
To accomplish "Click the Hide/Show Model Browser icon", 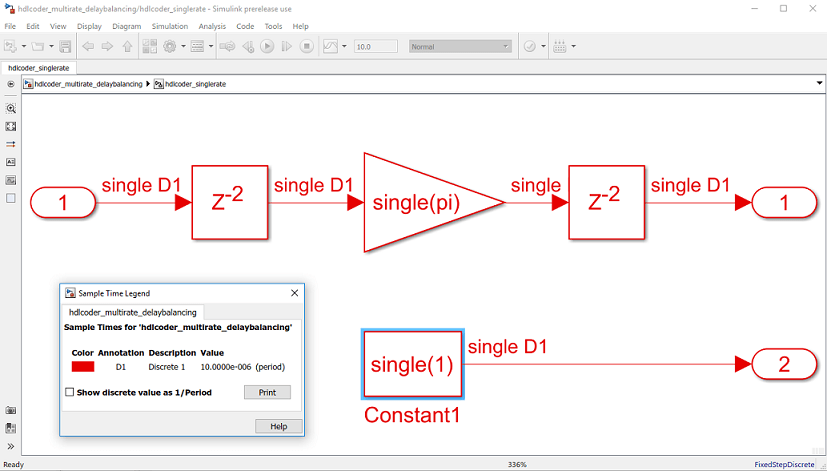I will (11, 84).
